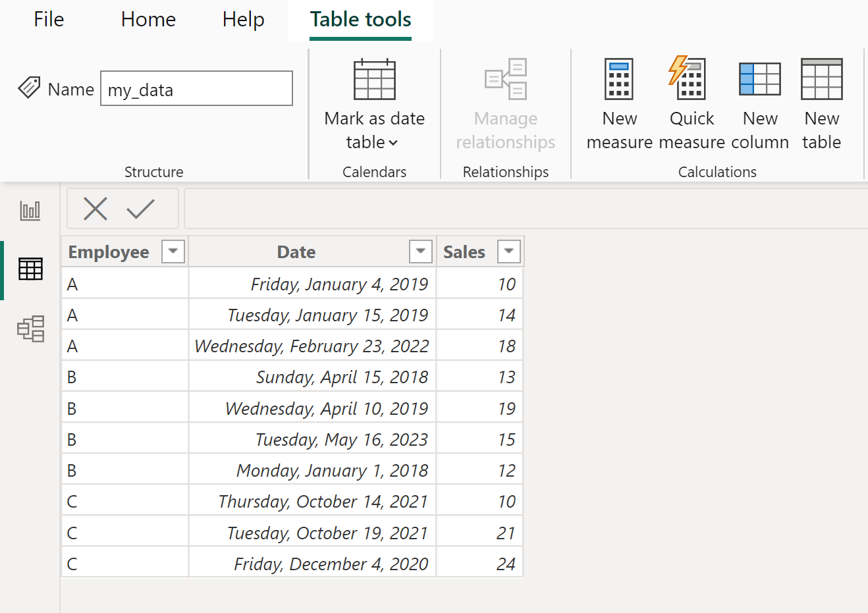Select the Date column header
This screenshot has height=613, width=868.
[x=296, y=252]
